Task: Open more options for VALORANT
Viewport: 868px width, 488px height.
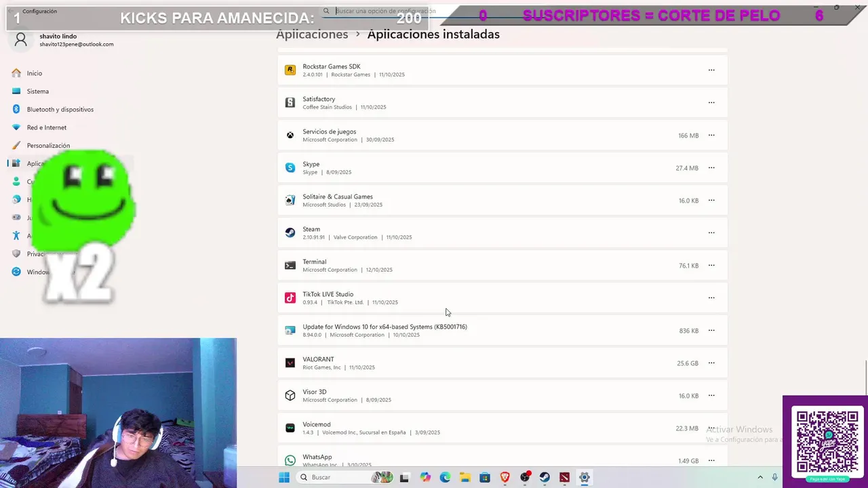Action: tap(711, 363)
